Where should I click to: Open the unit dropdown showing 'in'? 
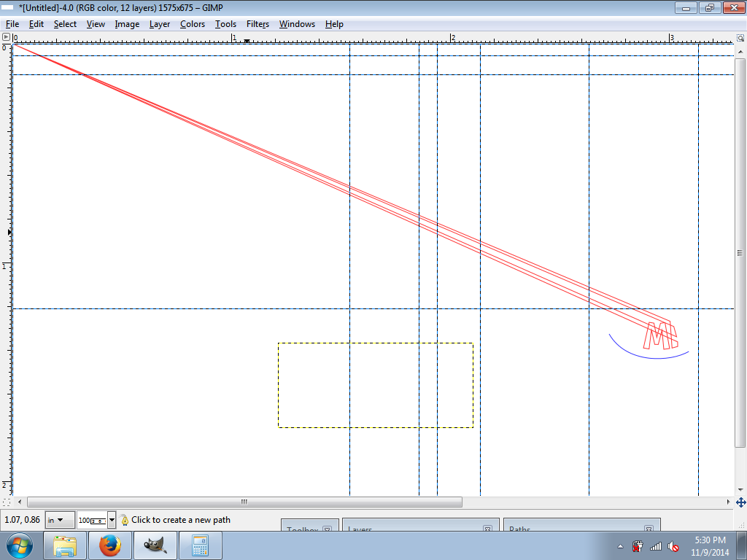(x=60, y=520)
